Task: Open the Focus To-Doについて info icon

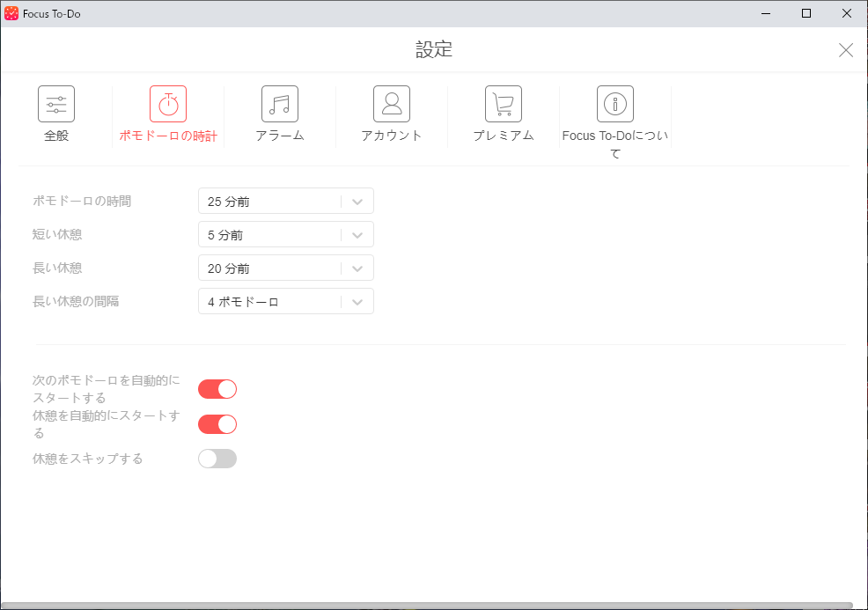Action: 615,104
